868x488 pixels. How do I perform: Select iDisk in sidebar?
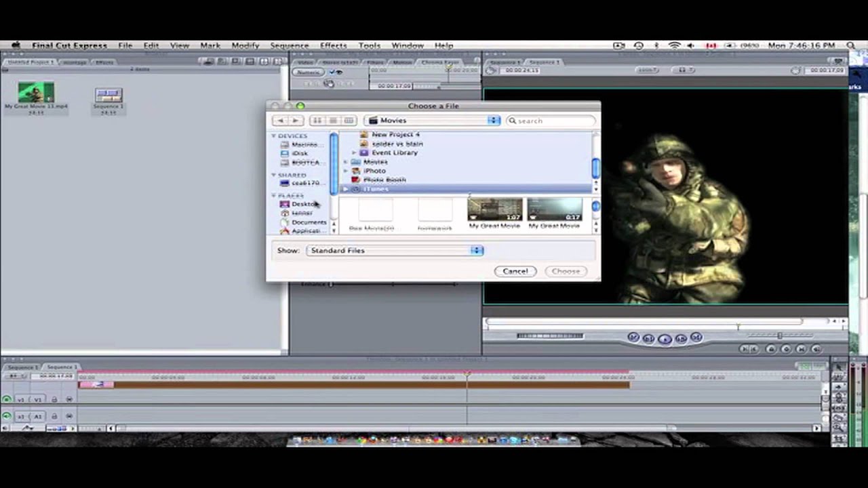300,153
